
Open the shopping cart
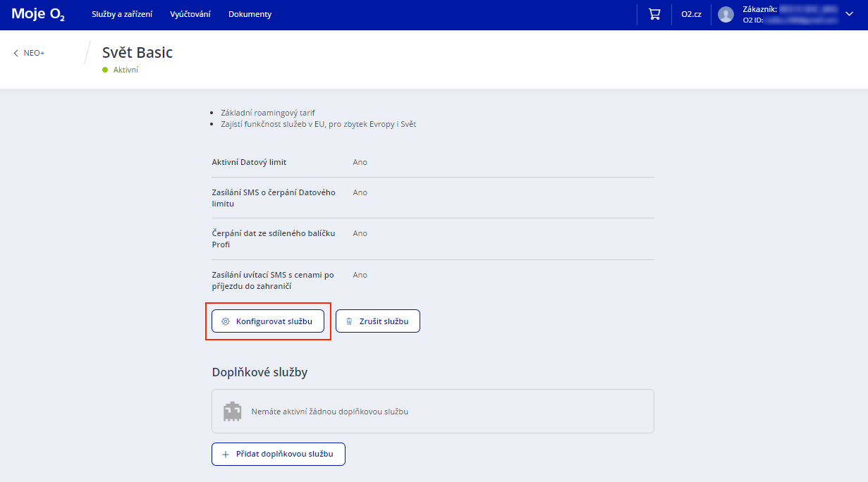(654, 14)
